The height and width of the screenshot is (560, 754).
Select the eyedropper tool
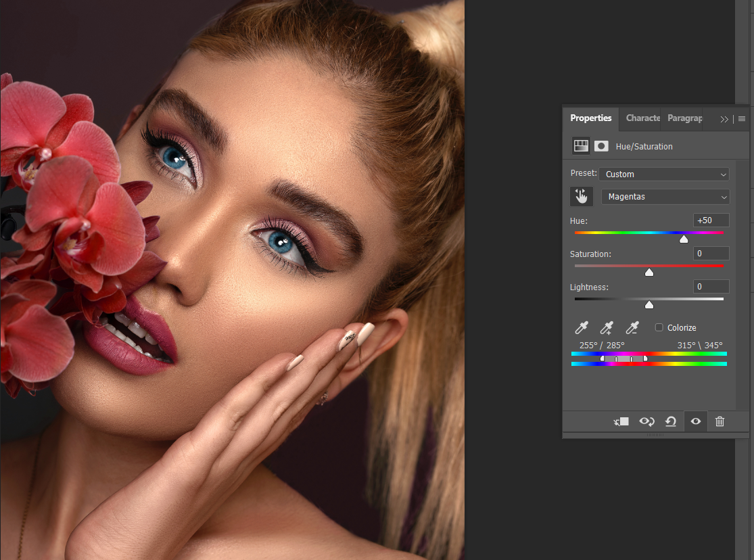click(582, 327)
